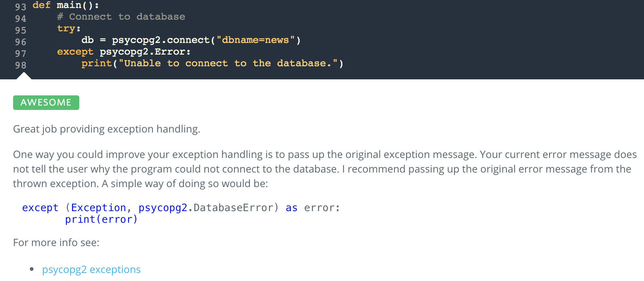This screenshot has width=644, height=281.
Task: Click line number 95
Action: (x=21, y=30)
